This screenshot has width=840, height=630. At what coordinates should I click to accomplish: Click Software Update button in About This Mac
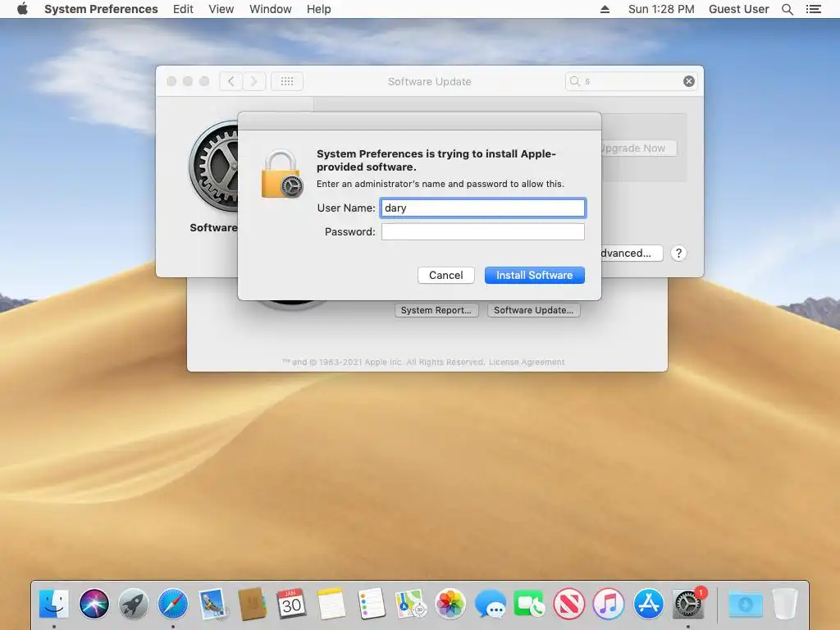(x=533, y=310)
